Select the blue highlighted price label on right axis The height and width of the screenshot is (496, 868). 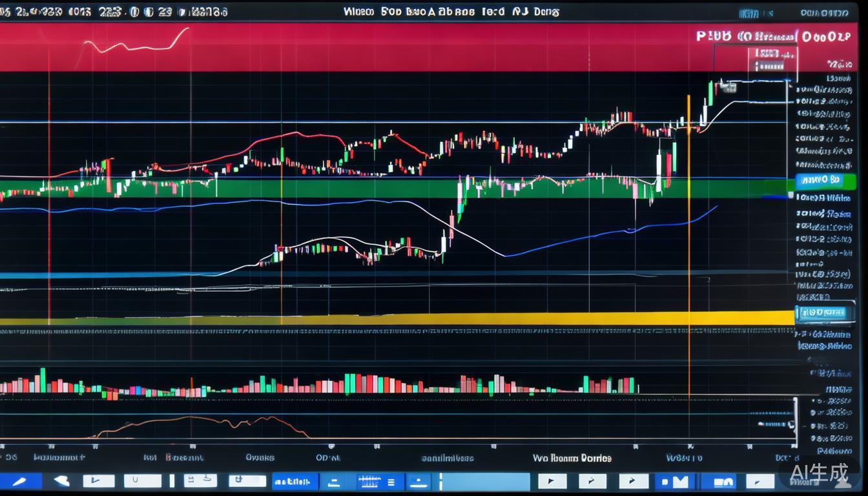click(x=817, y=180)
